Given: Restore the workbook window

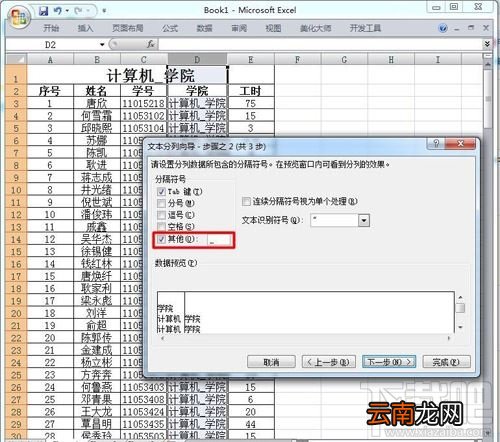Looking at the screenshot, I should tap(471, 28).
